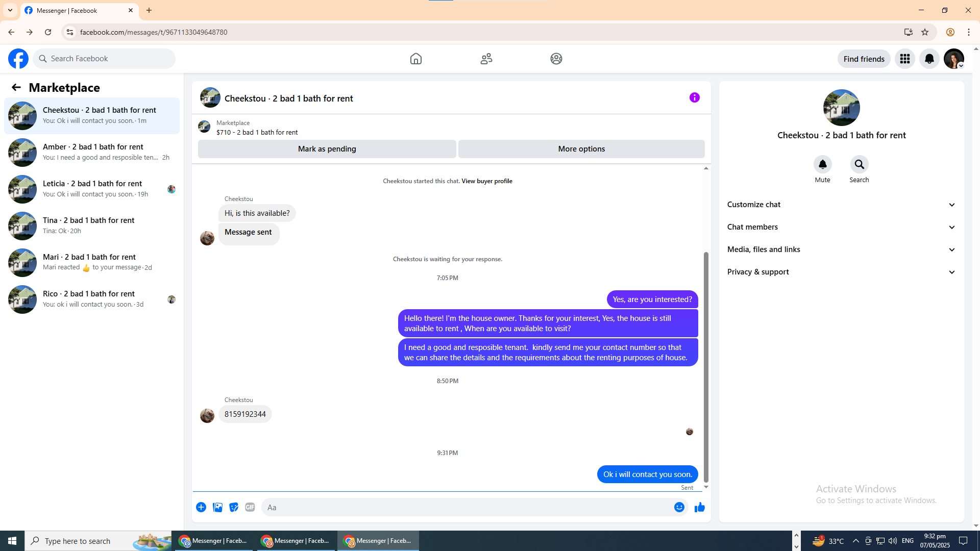Open the Friends icon in top navigation
The width and height of the screenshot is (980, 551).
[x=486, y=59]
